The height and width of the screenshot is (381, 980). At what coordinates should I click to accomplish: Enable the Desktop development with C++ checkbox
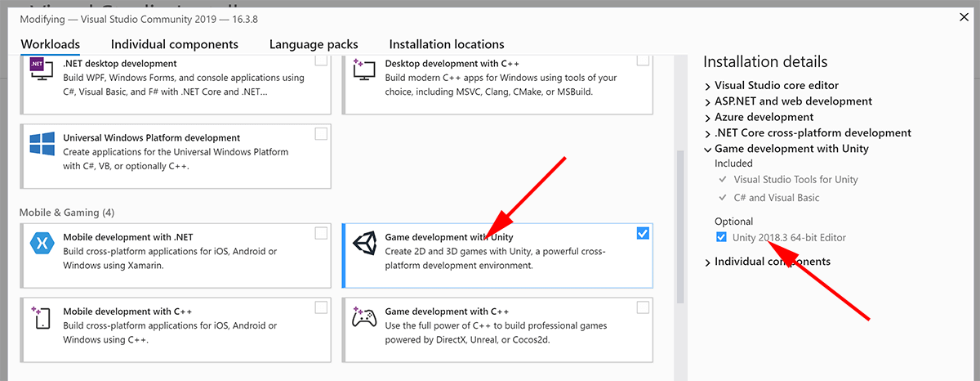point(643,60)
